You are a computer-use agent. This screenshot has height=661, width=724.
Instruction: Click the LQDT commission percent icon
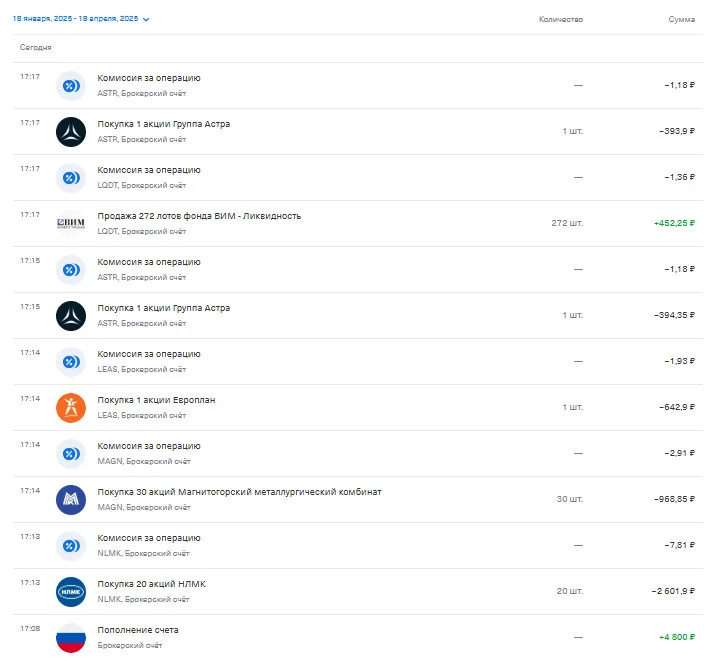(71, 178)
